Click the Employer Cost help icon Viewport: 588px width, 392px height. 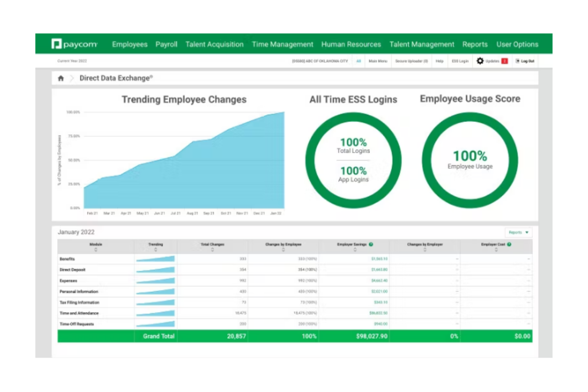pyautogui.click(x=509, y=244)
